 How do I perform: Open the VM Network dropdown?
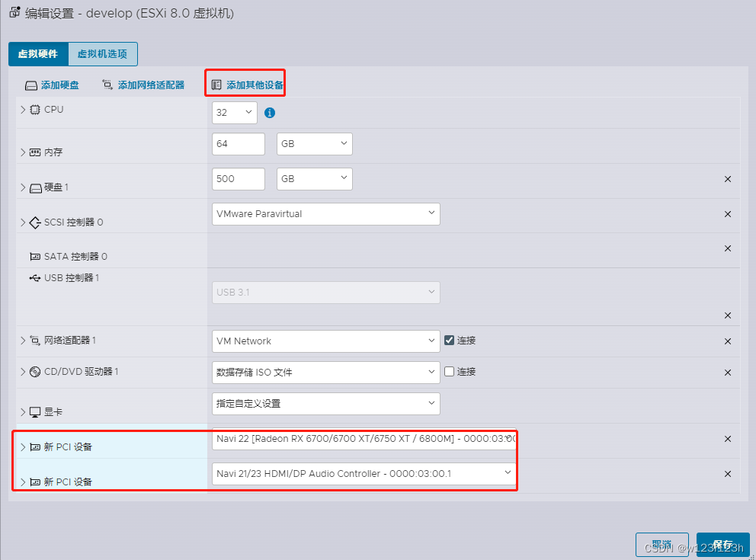pos(326,341)
